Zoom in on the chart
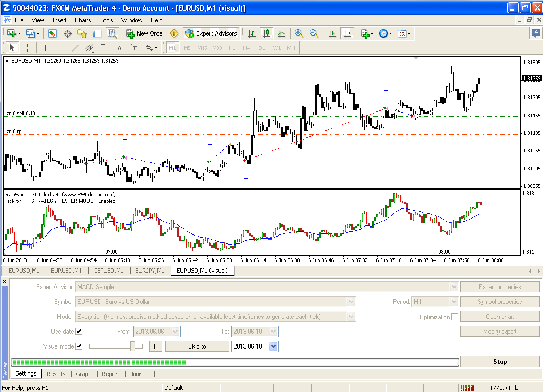Viewport: 543px width, 392px height. pyautogui.click(x=299, y=33)
